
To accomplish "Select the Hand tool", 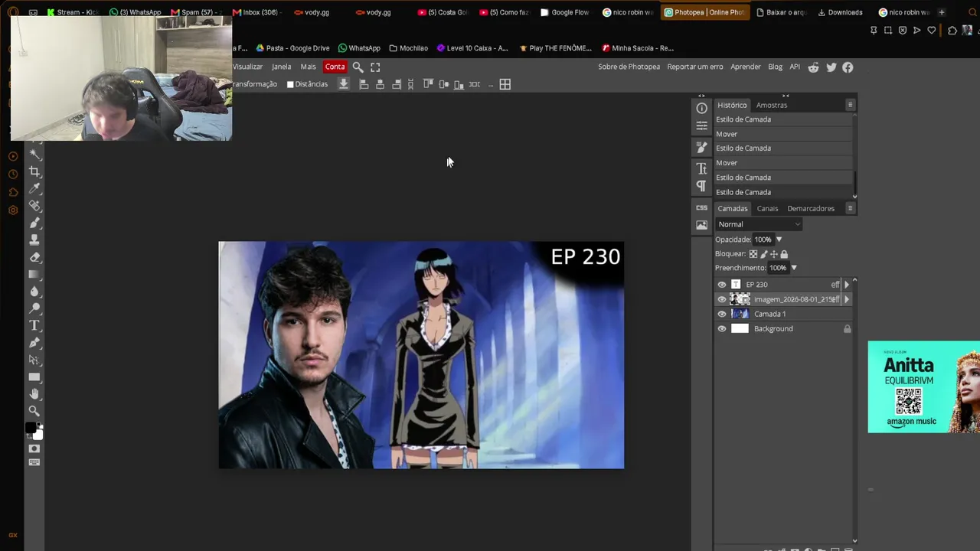I will [34, 394].
